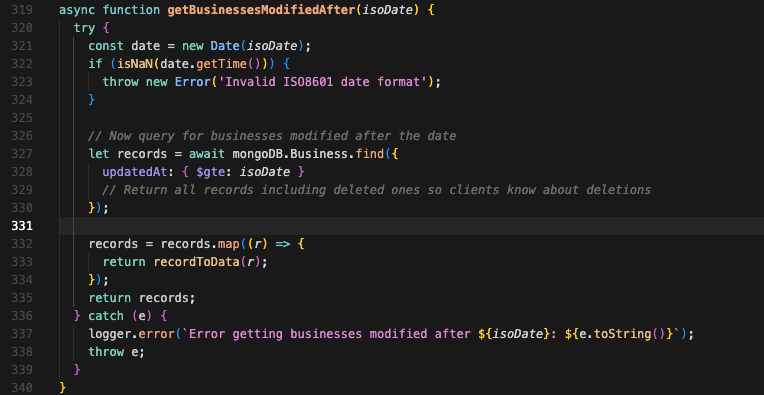Click the 'const' keyword on line 321
This screenshot has height=395, width=764.
point(106,46)
